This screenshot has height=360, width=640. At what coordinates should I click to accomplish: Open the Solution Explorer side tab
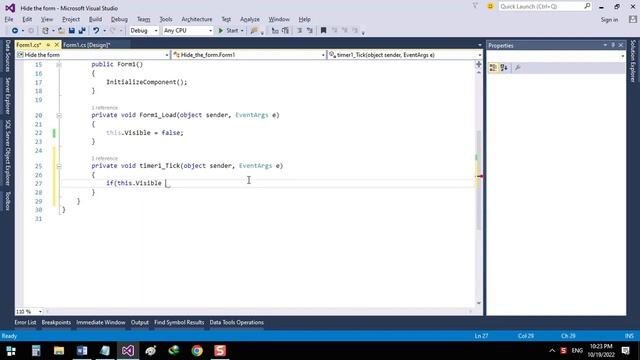tap(633, 61)
